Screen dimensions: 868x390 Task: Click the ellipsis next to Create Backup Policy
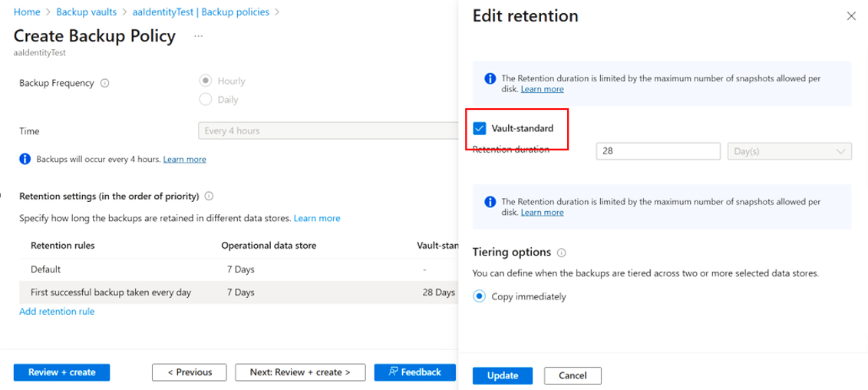click(x=199, y=36)
